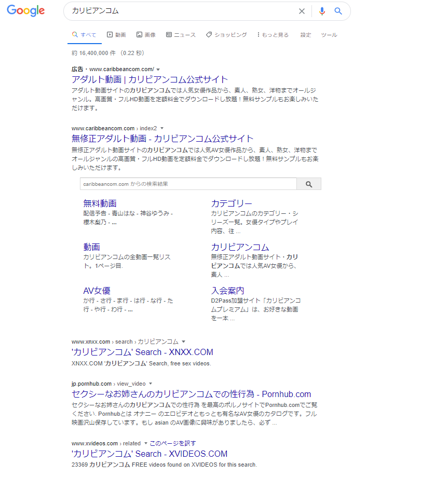Expand the dropdown arrow after jp.pornhub.com view_video
Screen dimensions: 448x477
point(151,384)
